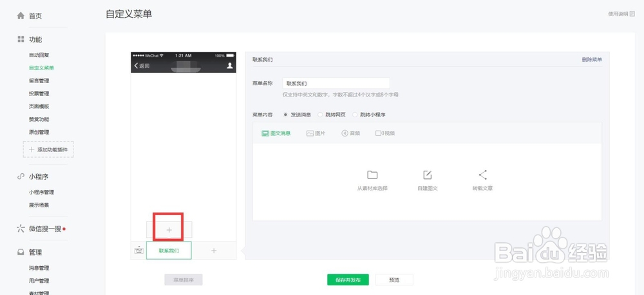
Task: Click the keyboard icon in phone menu bar
Action: coord(139,250)
